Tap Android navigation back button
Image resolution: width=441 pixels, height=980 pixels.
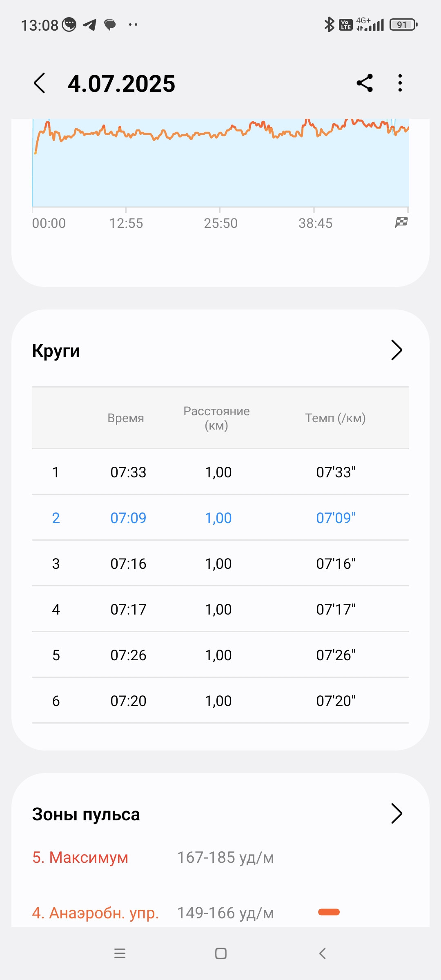[322, 953]
